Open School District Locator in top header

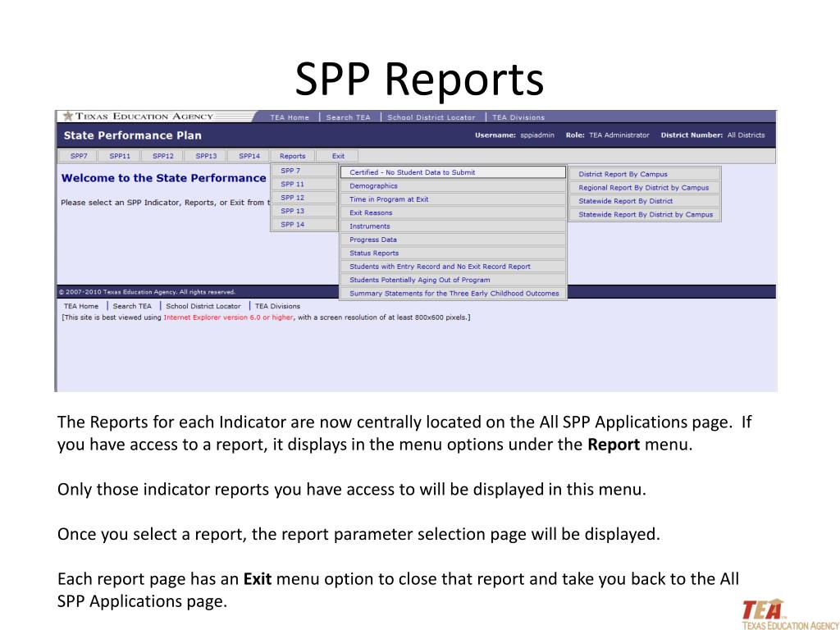coord(431,117)
